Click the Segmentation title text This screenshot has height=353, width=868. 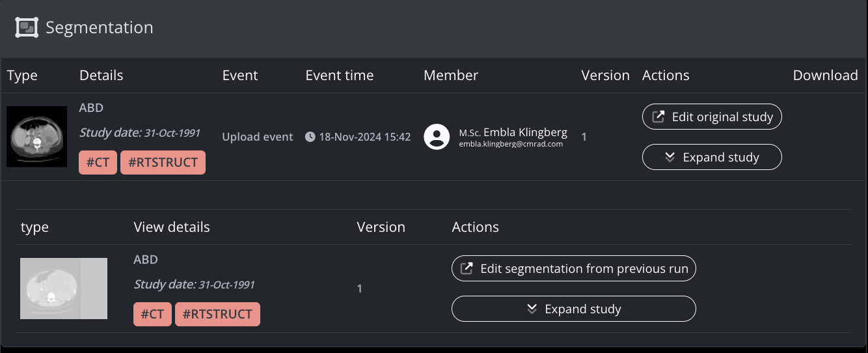pos(100,28)
